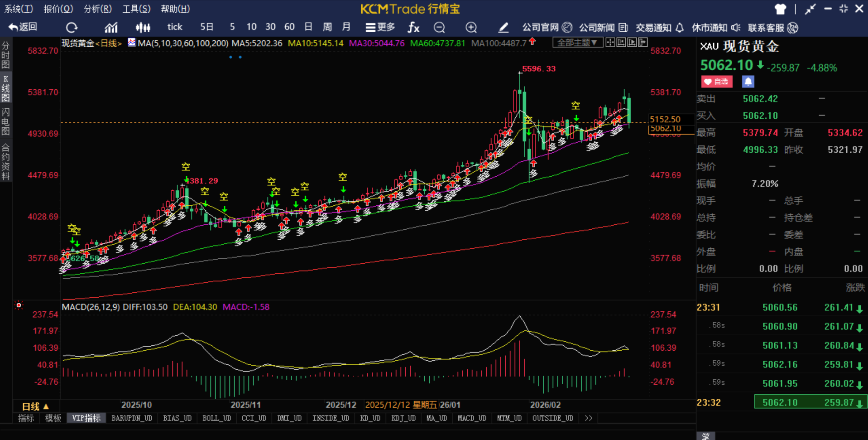Select the 周 weekly period
This screenshot has height=440, width=868.
coord(327,27)
